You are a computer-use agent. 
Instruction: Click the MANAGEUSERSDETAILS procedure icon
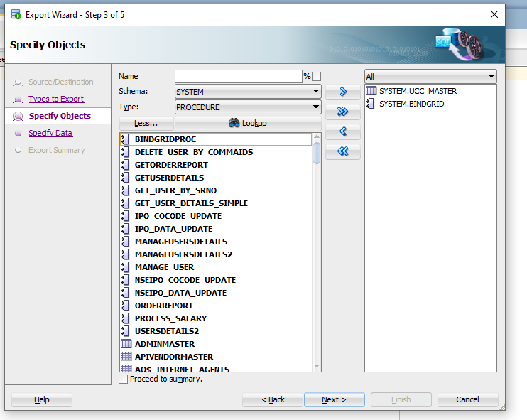pos(126,242)
